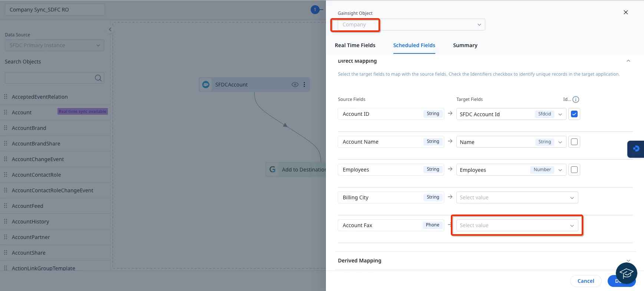
Task: Uncheck identifier for Account ID row
Action: [x=574, y=114]
